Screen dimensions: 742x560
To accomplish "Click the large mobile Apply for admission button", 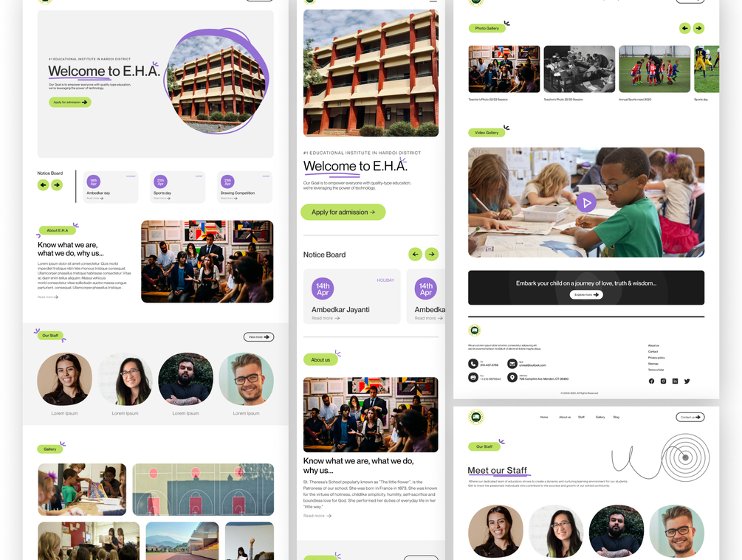I will [x=343, y=212].
